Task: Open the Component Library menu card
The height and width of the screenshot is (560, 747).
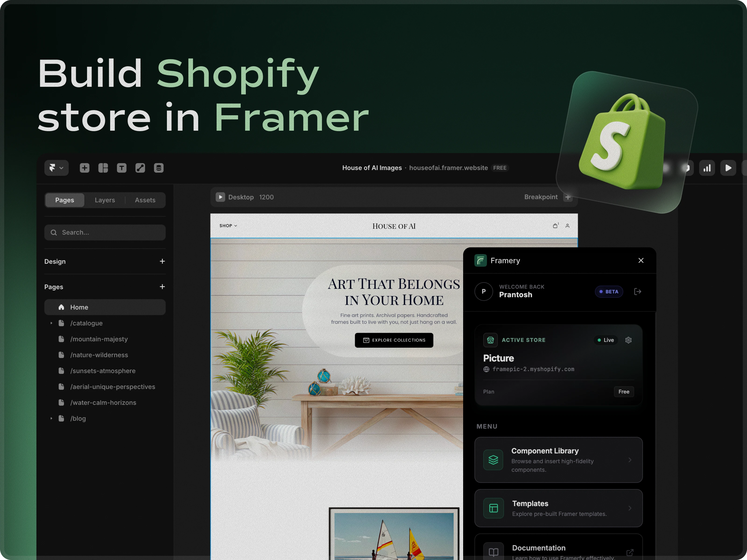Action: tap(558, 460)
